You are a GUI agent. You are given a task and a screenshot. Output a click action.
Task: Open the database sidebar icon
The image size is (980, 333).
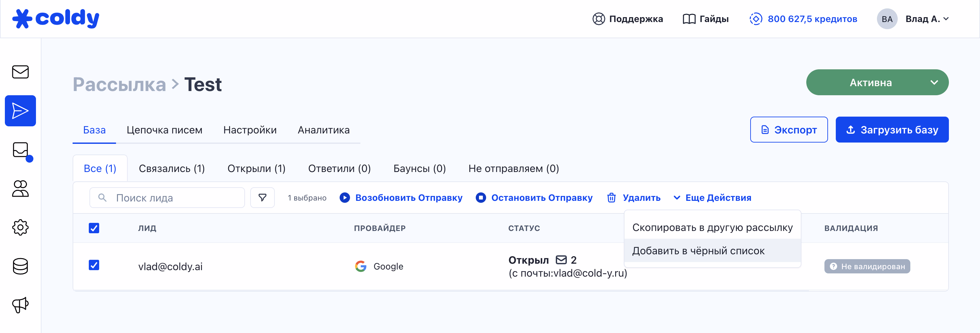tap(20, 266)
